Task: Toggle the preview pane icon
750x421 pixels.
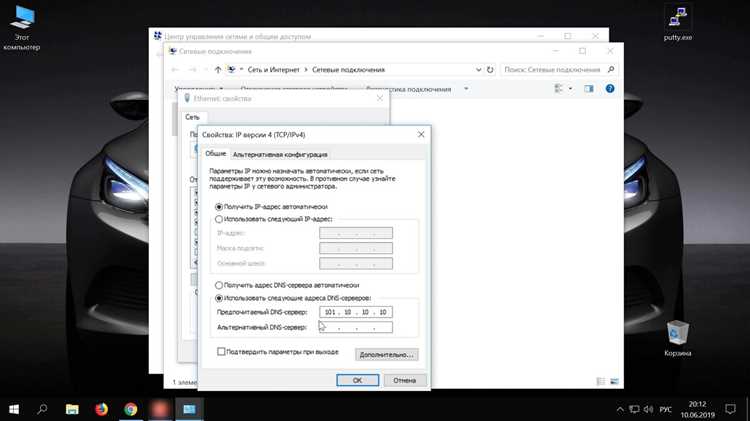Action: (x=588, y=89)
